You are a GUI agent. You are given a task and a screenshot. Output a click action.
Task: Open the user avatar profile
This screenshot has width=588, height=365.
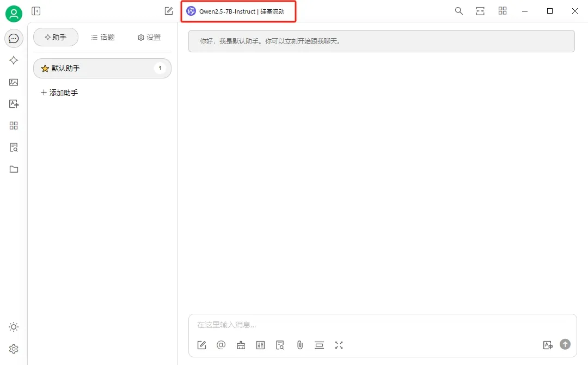(x=14, y=14)
